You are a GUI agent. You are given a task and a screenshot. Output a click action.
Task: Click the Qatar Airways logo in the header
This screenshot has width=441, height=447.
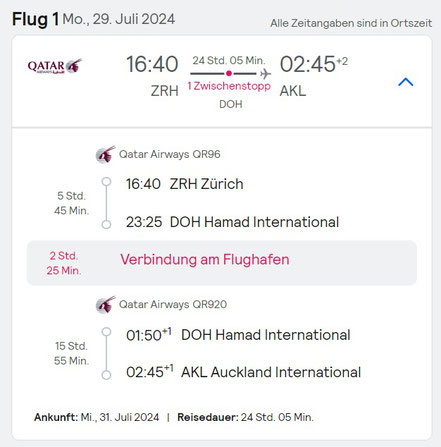(55, 66)
